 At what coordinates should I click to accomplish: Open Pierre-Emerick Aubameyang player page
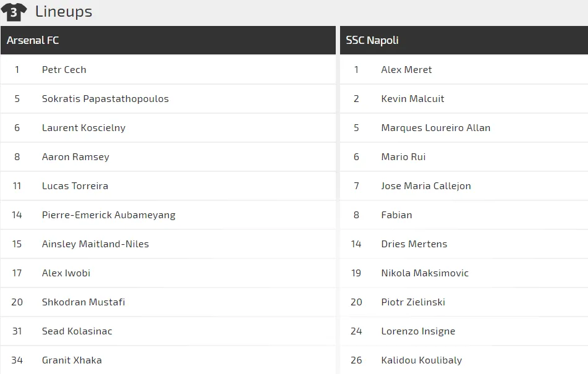109,215
